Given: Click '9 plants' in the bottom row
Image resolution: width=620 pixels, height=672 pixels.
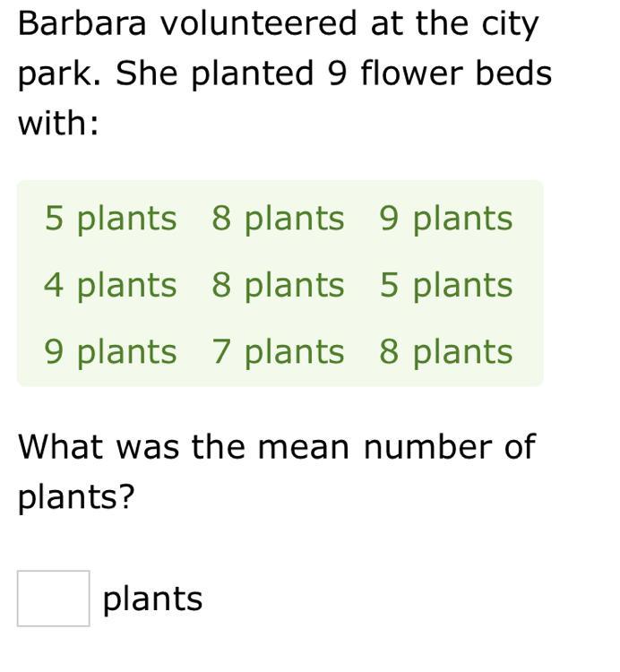Looking at the screenshot, I should 110,353.
